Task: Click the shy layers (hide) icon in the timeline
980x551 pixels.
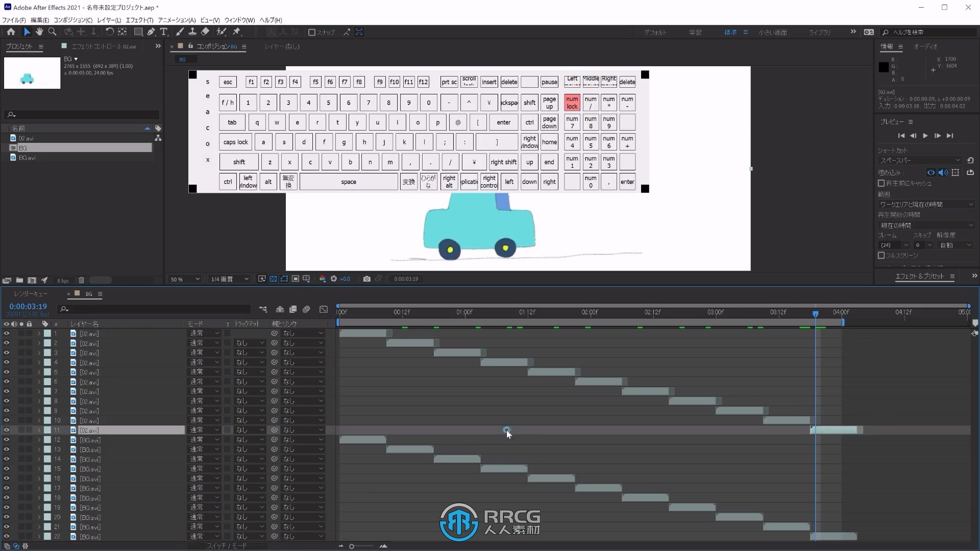Action: tap(280, 309)
